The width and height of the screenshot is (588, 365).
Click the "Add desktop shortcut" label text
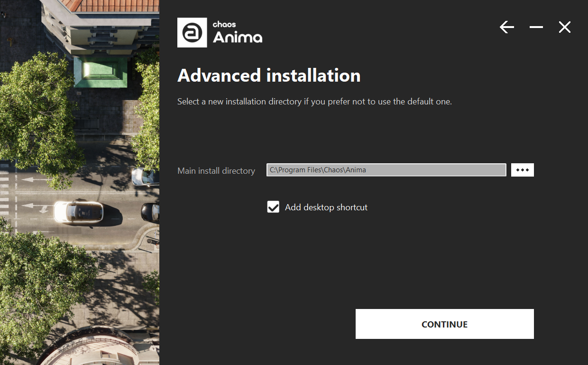click(326, 207)
